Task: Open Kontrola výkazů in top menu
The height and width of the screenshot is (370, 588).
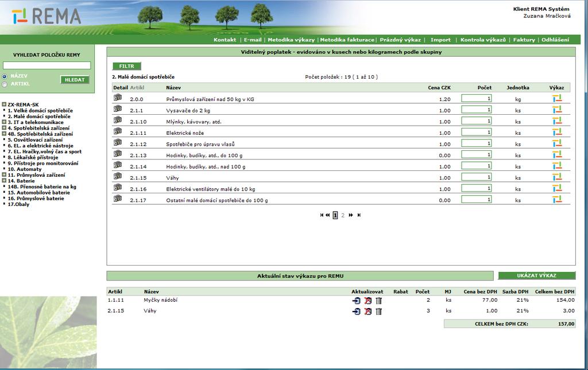Action: pos(483,40)
